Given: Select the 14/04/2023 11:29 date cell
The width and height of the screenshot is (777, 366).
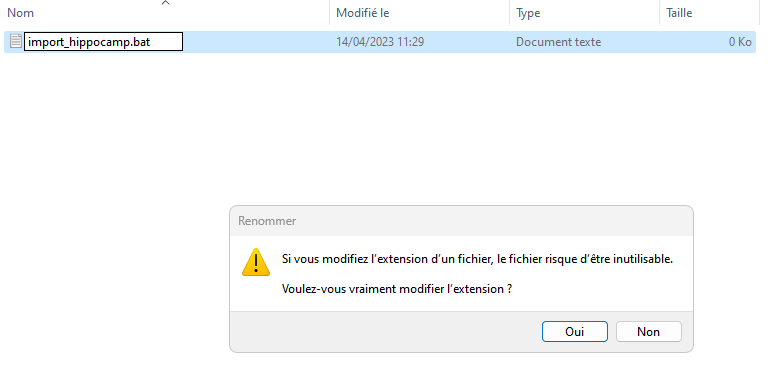Looking at the screenshot, I should pyautogui.click(x=380, y=42).
